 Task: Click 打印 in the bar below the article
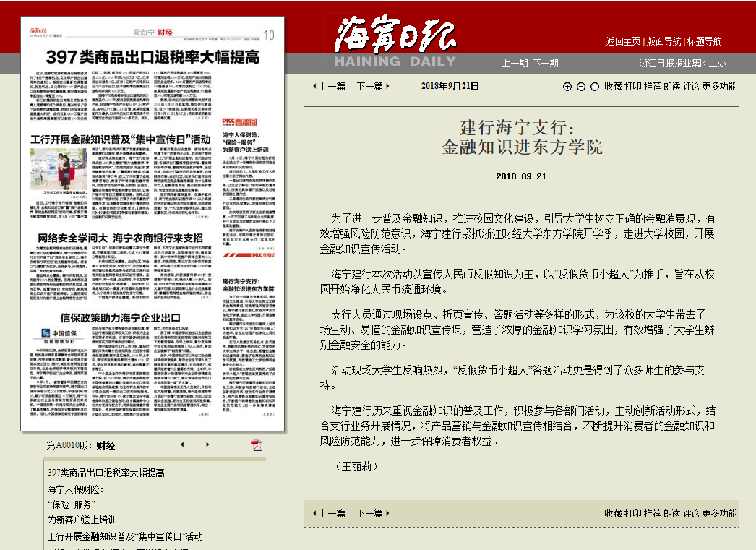[632, 513]
